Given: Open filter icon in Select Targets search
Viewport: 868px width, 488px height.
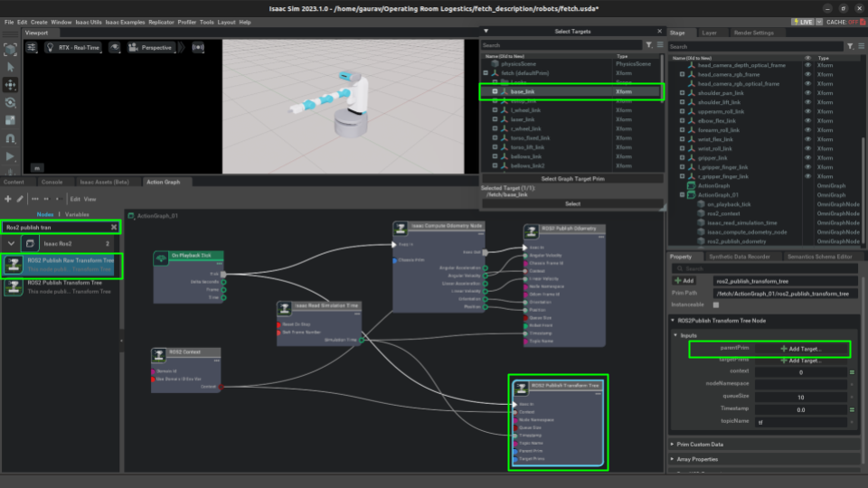Looking at the screenshot, I should pos(649,45).
